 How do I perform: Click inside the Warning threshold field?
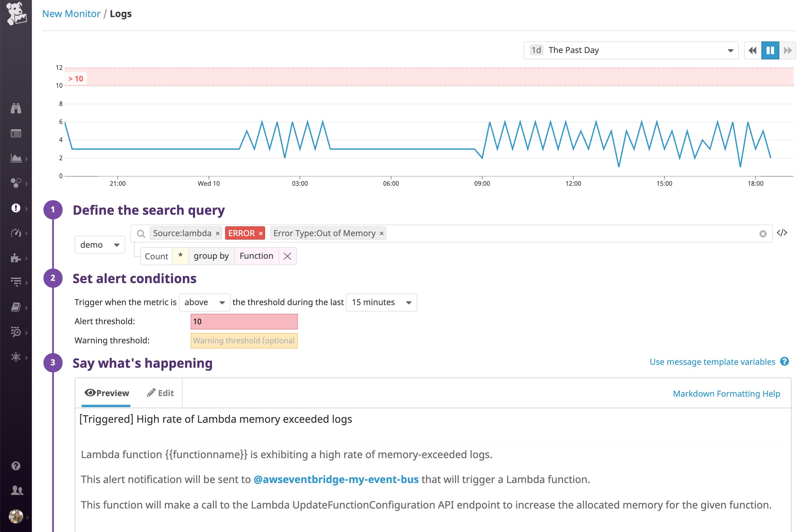(244, 341)
